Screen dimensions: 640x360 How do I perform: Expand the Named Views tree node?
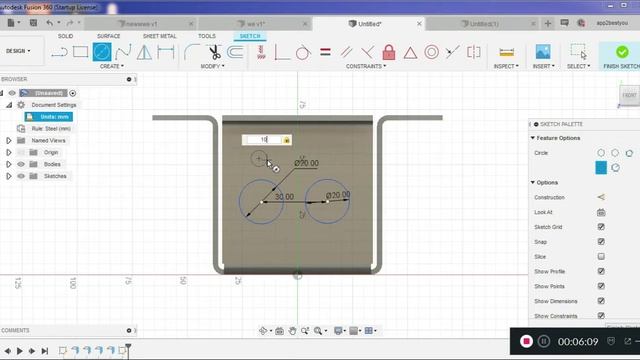tap(9, 140)
